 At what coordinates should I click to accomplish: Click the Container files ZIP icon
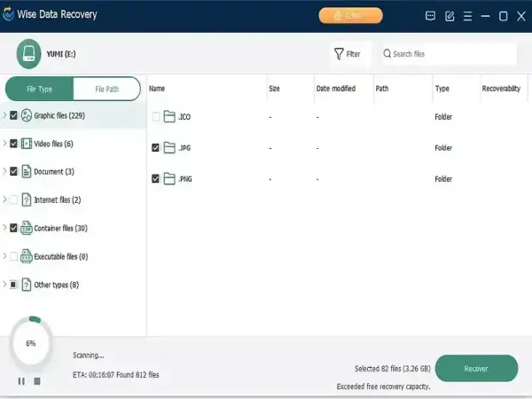[27, 228]
